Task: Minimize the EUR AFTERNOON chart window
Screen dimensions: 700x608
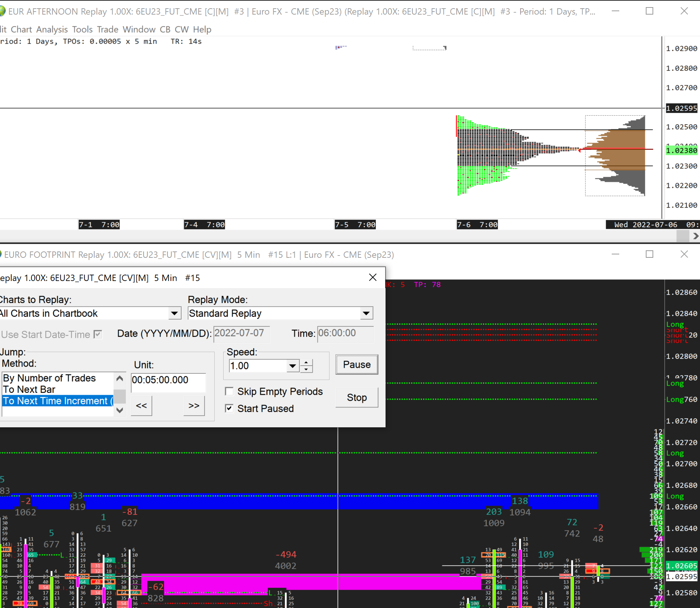Action: pos(615,11)
